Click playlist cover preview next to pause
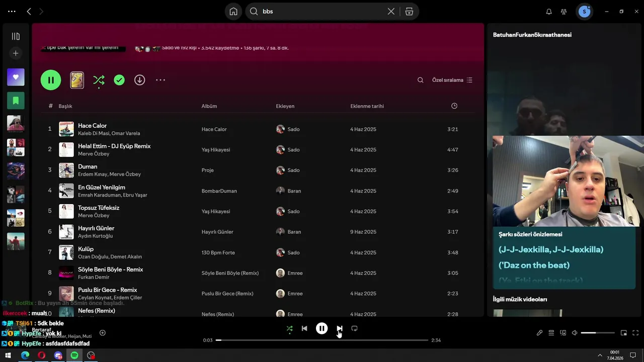 pyautogui.click(x=77, y=80)
